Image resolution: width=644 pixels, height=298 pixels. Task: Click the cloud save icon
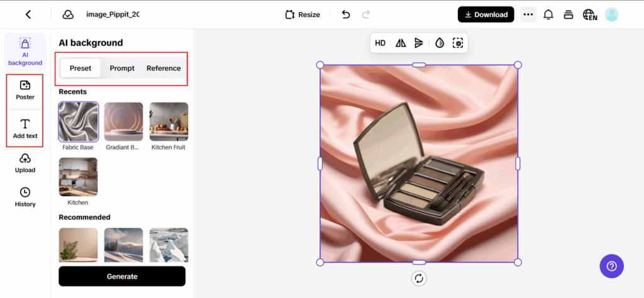(x=68, y=14)
